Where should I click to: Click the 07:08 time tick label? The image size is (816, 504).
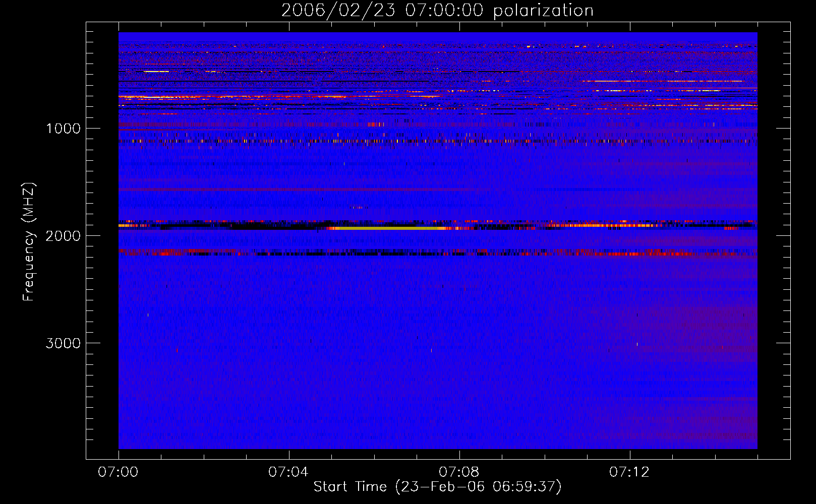click(x=459, y=472)
